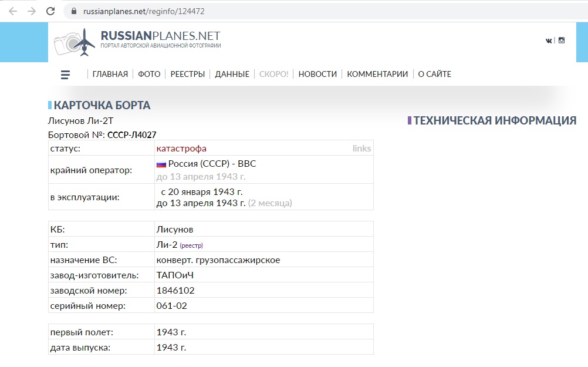Click the крайний оператор: label

pos(91,170)
